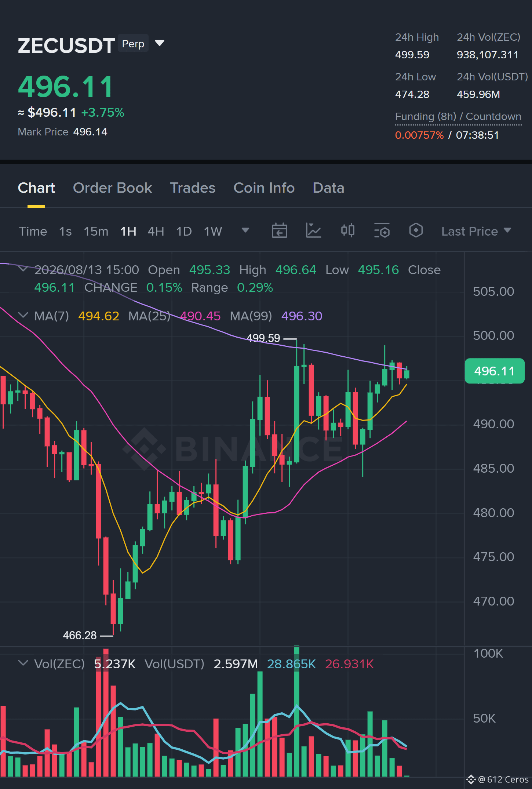Select the 1H chart interval
Image resolution: width=532 pixels, height=789 pixels.
(x=128, y=231)
